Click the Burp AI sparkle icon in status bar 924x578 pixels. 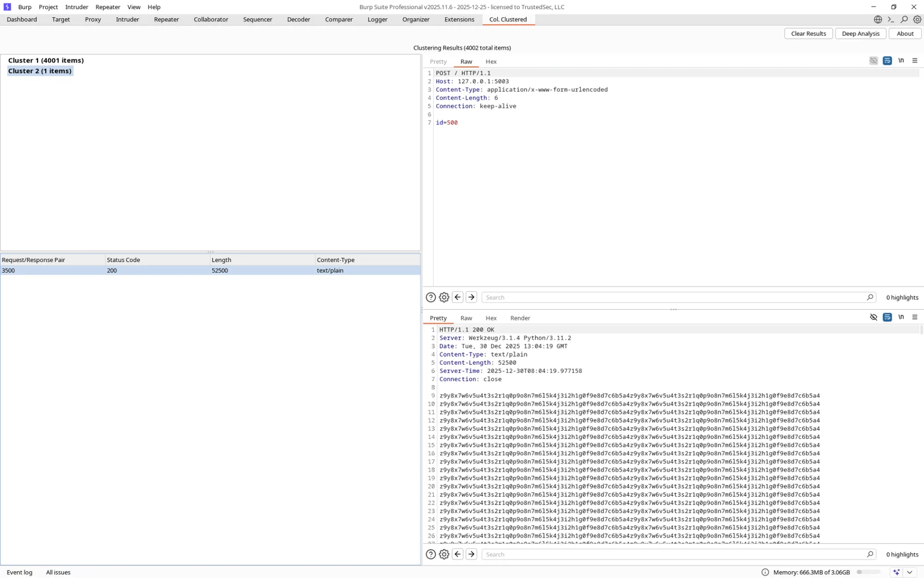896,572
